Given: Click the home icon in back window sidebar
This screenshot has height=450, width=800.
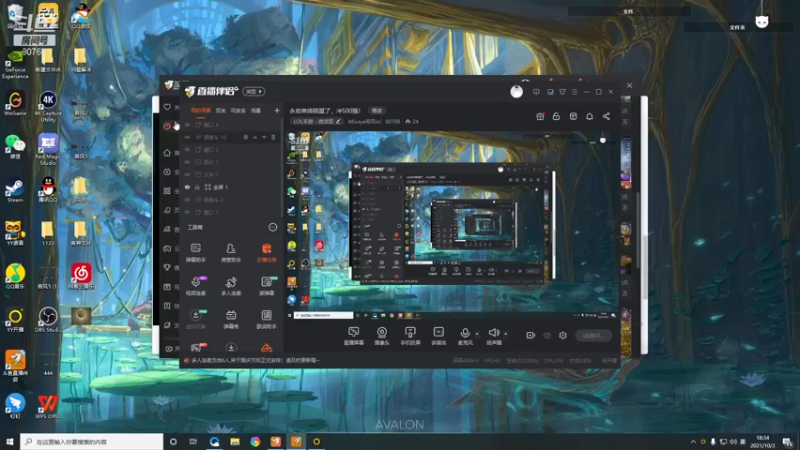Looking at the screenshot, I should point(167,153).
